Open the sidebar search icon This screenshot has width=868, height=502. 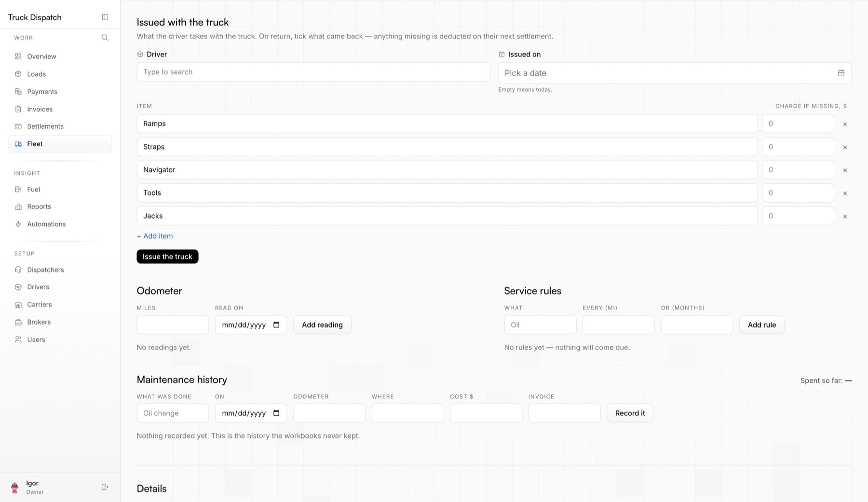pos(105,38)
